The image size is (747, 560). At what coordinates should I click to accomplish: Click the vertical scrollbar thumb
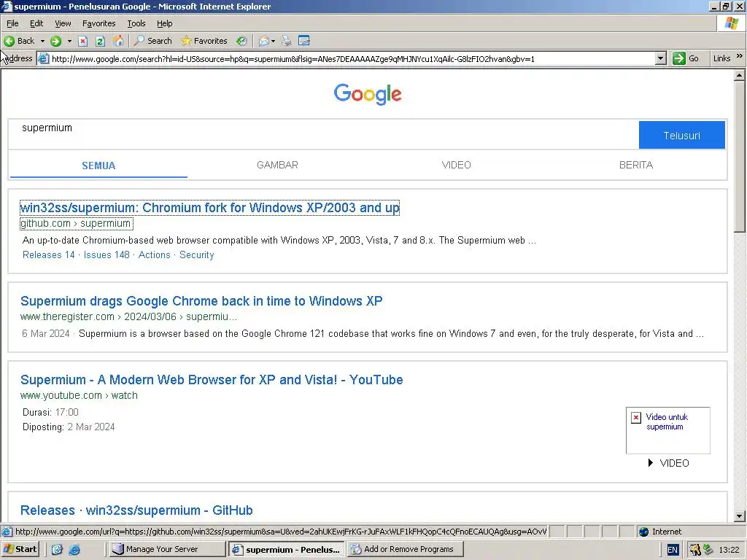point(740,156)
